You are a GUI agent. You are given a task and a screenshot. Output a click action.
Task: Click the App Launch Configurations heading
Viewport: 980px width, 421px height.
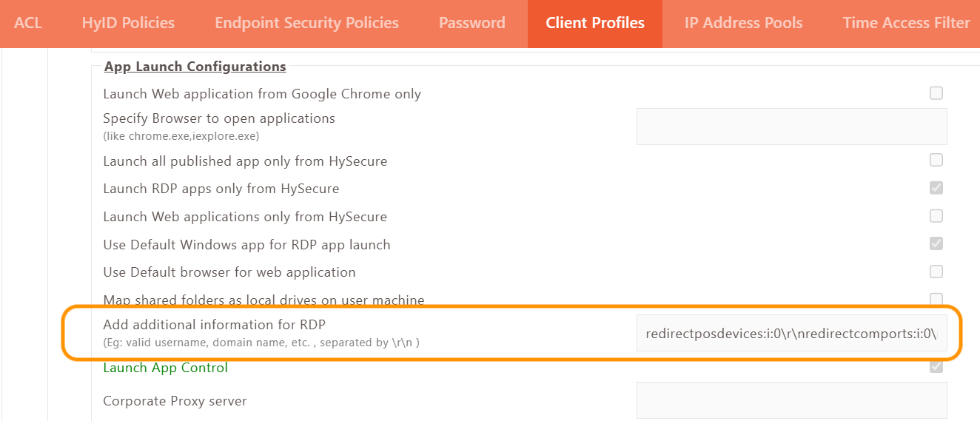[195, 67]
